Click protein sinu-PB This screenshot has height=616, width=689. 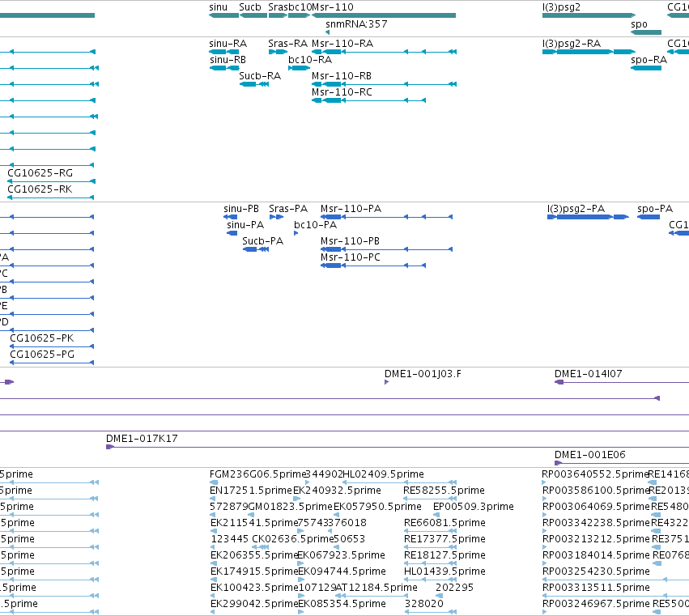230,217
